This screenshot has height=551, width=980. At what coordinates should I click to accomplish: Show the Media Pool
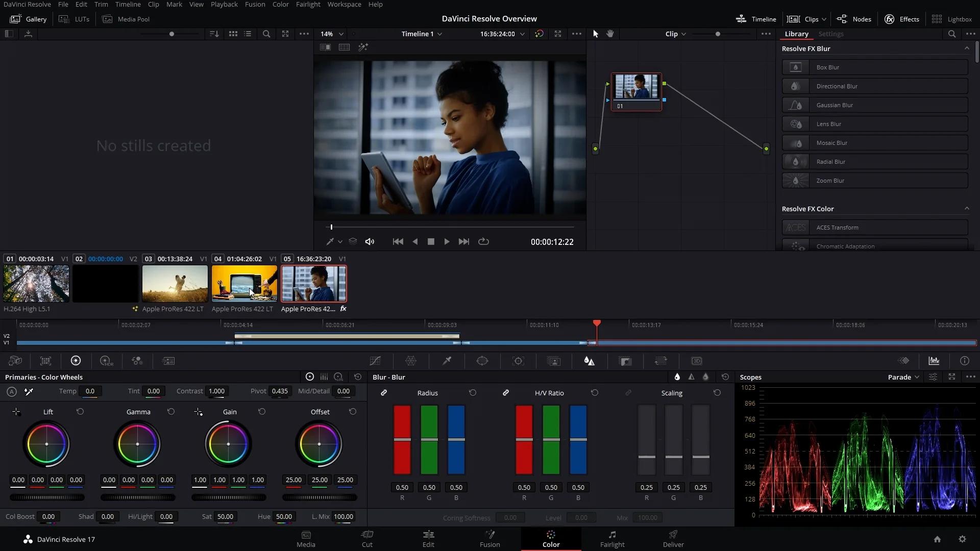pyautogui.click(x=126, y=19)
